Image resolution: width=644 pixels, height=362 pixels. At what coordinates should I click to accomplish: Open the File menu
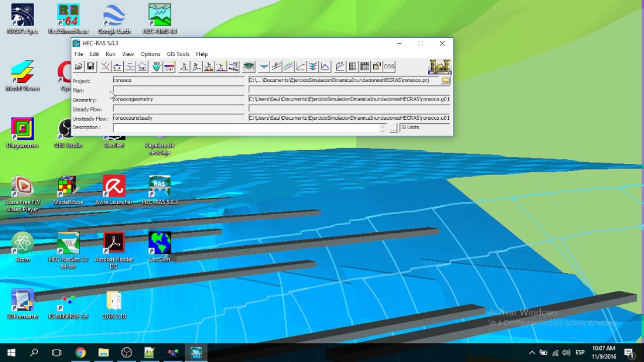click(79, 54)
